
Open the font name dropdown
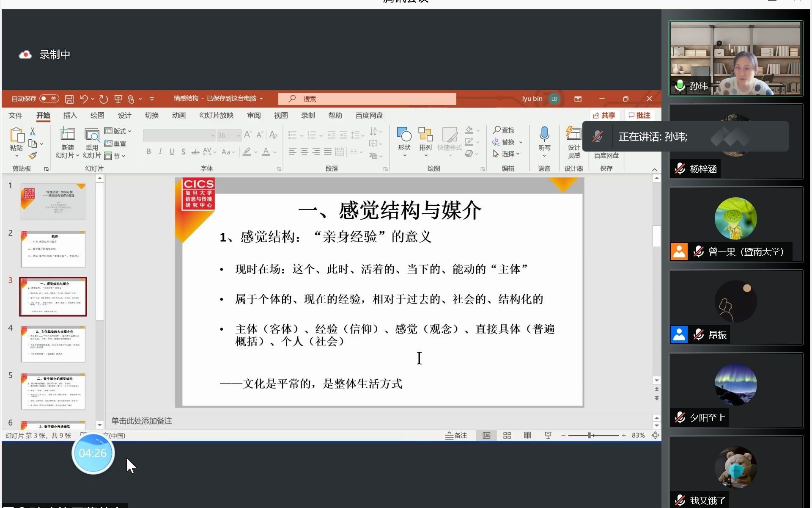click(213, 135)
